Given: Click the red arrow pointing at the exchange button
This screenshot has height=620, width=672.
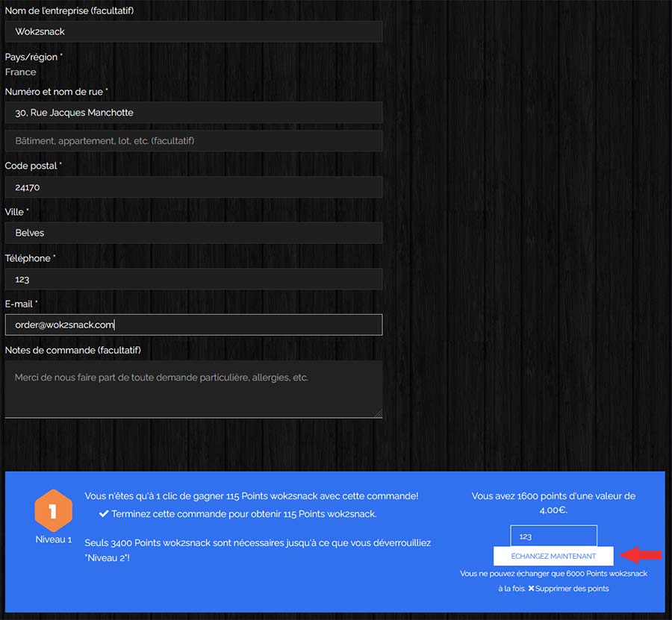Looking at the screenshot, I should tap(641, 555).
